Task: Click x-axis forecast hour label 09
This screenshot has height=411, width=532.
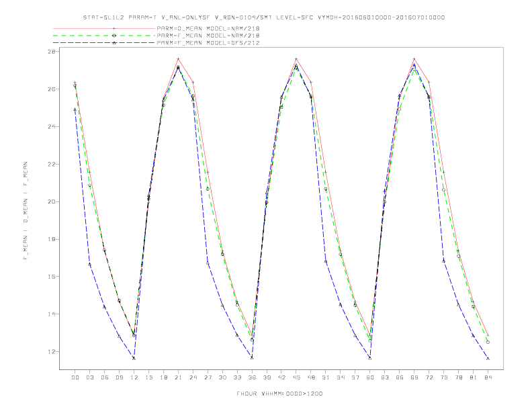Action: point(119,377)
